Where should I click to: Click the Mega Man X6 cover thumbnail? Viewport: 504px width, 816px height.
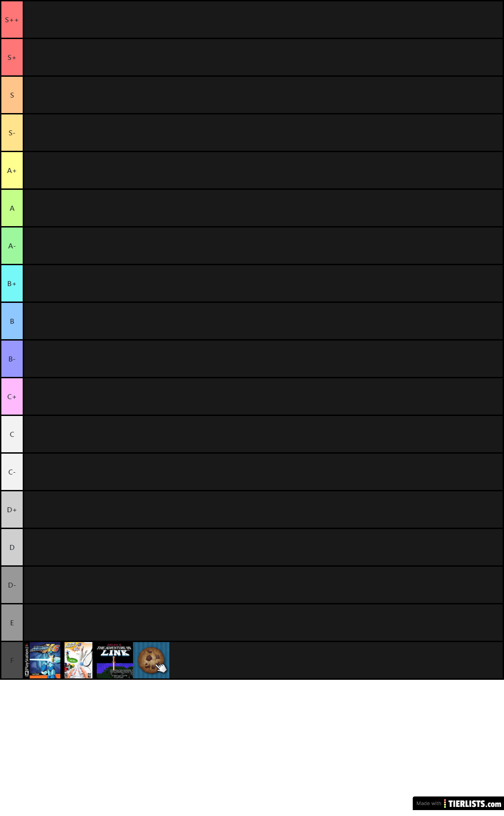[x=42, y=660]
